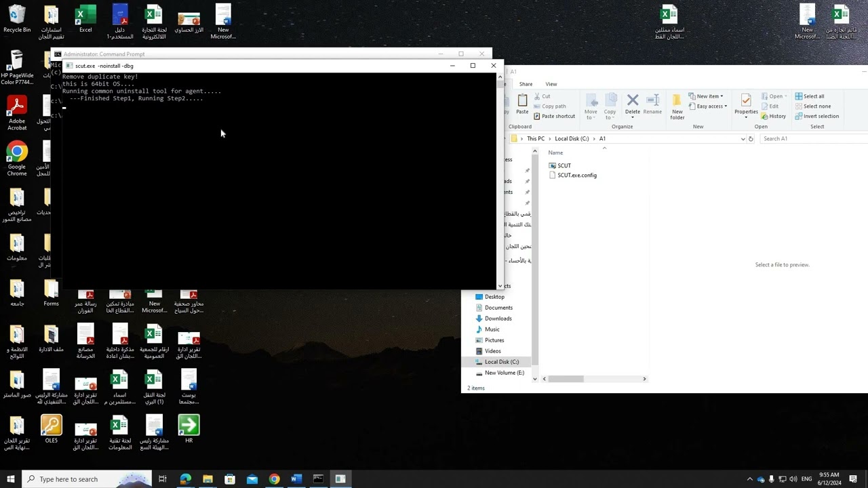Open the New item dropdown
The height and width of the screenshot is (488, 868).
(705, 96)
